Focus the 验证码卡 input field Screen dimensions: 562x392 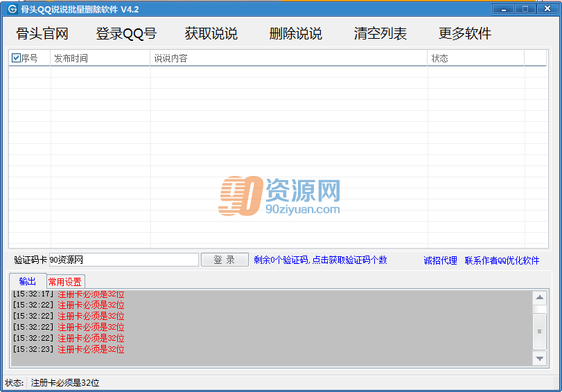tap(123, 260)
